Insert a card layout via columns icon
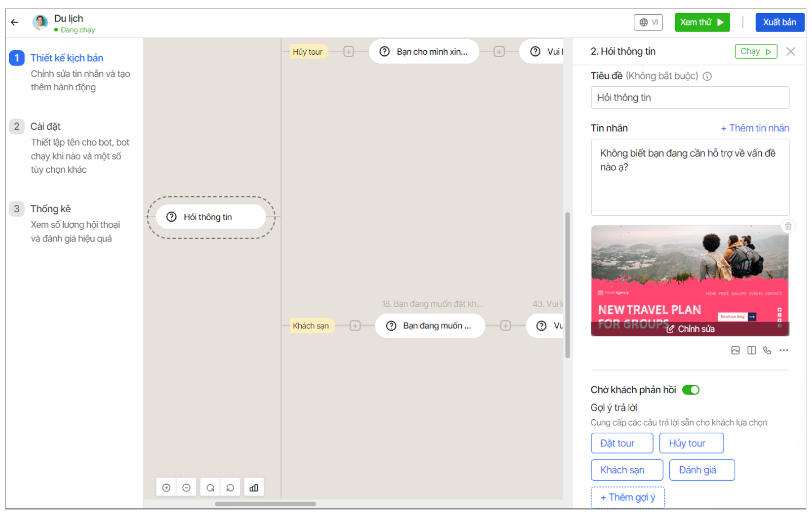 click(x=751, y=350)
